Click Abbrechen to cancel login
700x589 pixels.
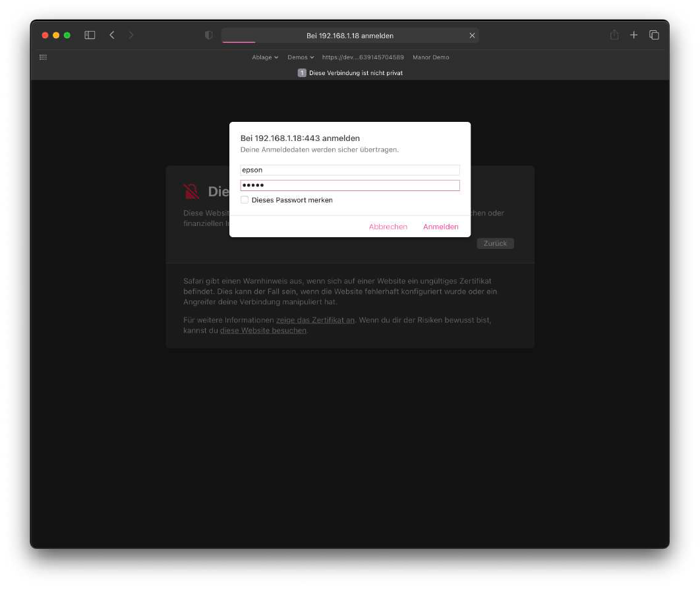pyautogui.click(x=388, y=227)
